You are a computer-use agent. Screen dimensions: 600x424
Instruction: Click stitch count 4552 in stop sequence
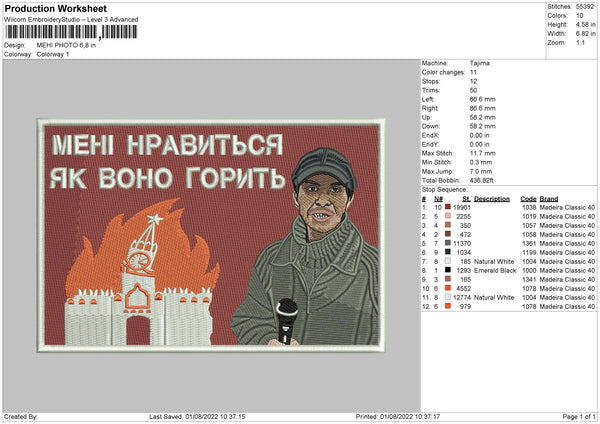pos(464,289)
